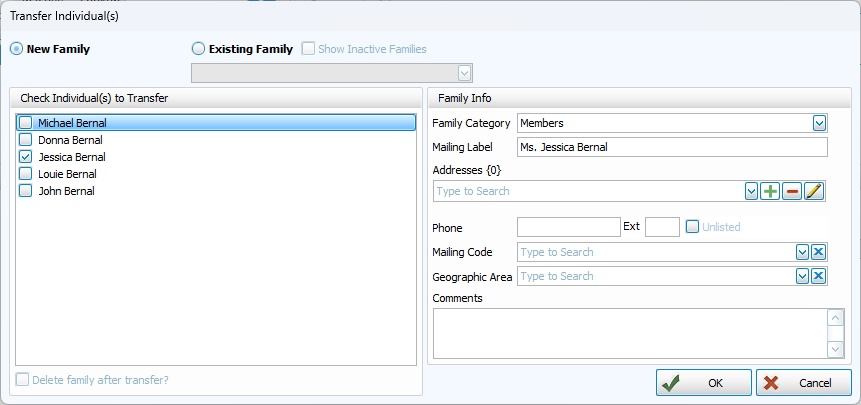The image size is (861, 405).
Task: Clear the Geographic Area with X icon
Action: click(x=818, y=276)
